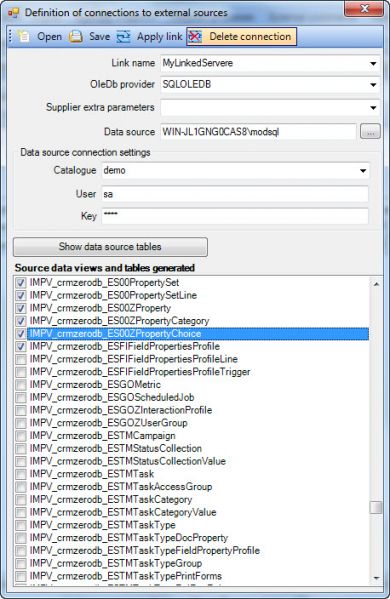Click the toolbar grip handle
Screen dimensions: 390x599
(11, 37)
